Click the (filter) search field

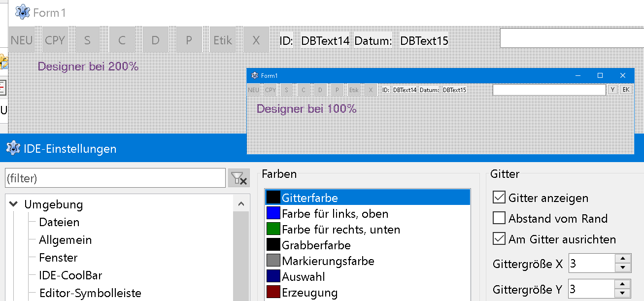pos(115,178)
